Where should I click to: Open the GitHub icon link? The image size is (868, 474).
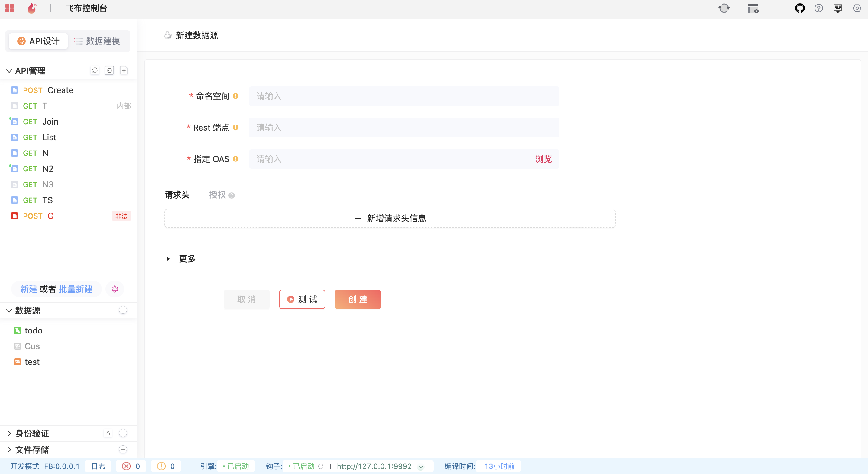coord(800,8)
